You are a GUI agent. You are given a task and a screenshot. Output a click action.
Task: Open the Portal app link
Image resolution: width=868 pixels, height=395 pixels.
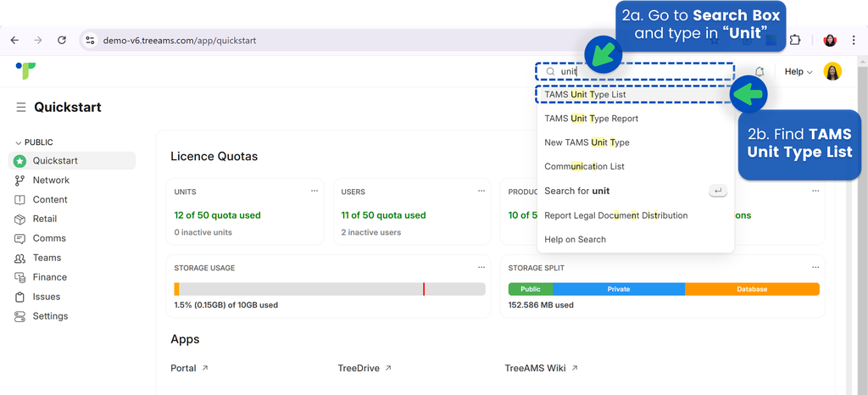tap(189, 368)
